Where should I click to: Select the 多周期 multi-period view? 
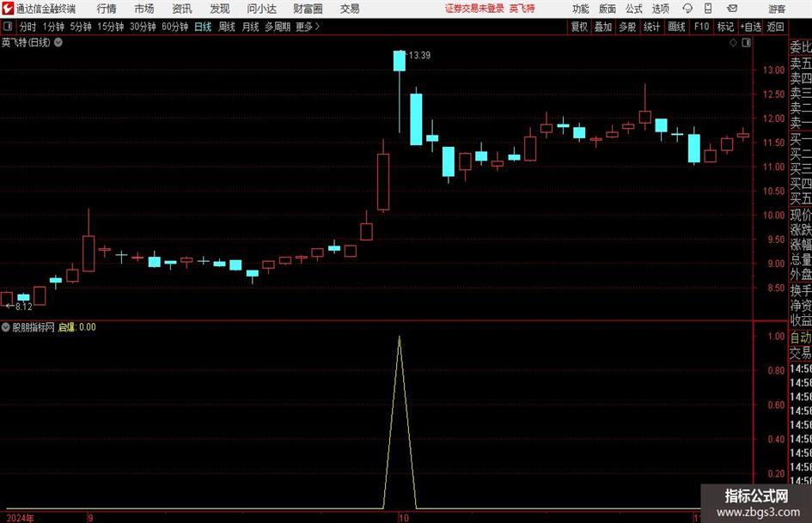278,27
